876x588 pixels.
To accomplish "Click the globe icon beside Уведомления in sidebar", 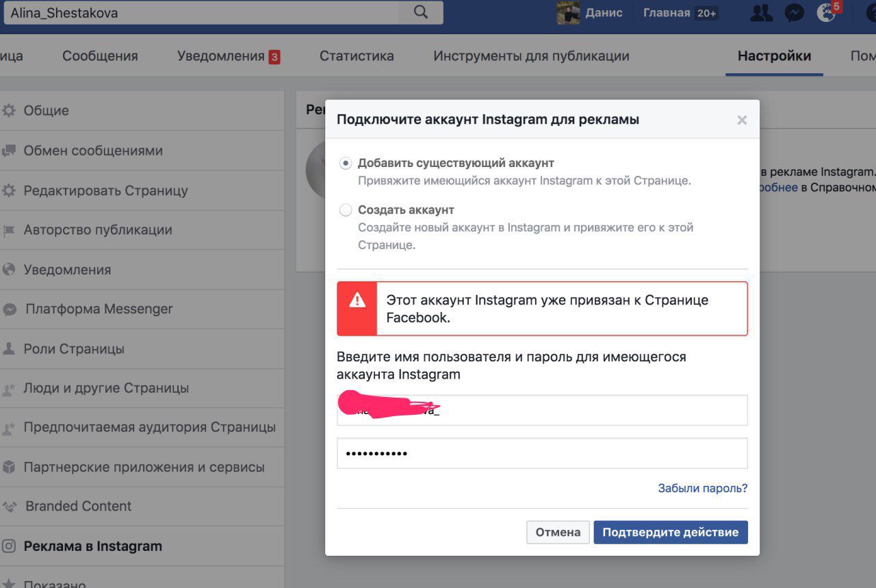I will pyautogui.click(x=9, y=270).
